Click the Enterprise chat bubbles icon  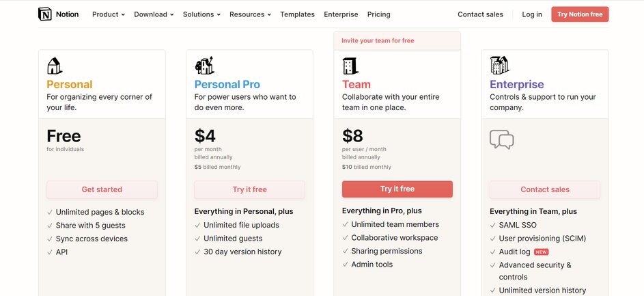501,139
